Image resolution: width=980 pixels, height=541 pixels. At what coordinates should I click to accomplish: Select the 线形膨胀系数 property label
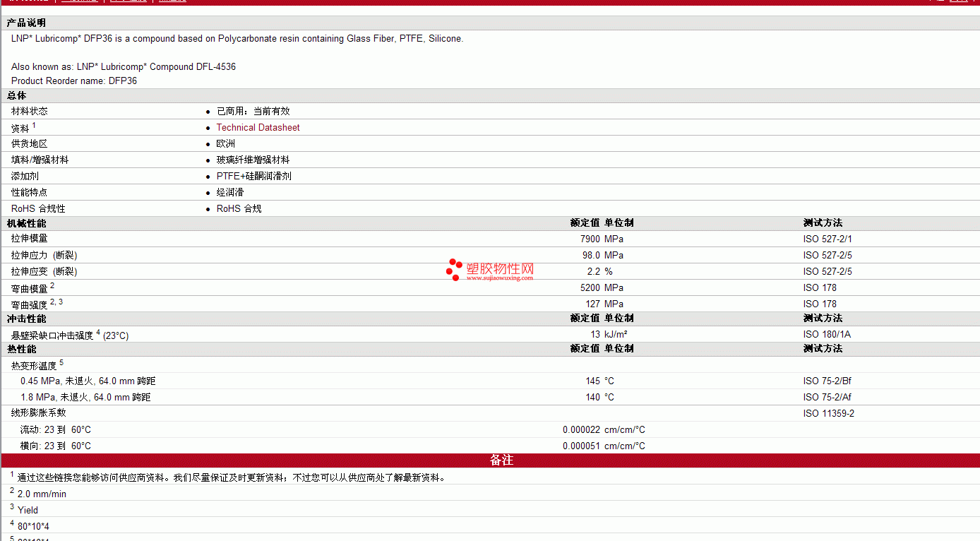click(x=39, y=413)
